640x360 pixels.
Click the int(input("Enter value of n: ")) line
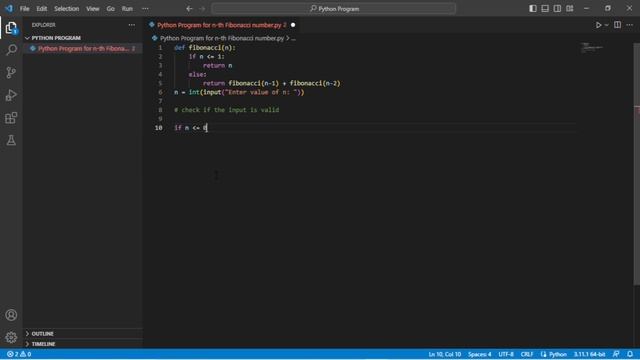(x=239, y=92)
